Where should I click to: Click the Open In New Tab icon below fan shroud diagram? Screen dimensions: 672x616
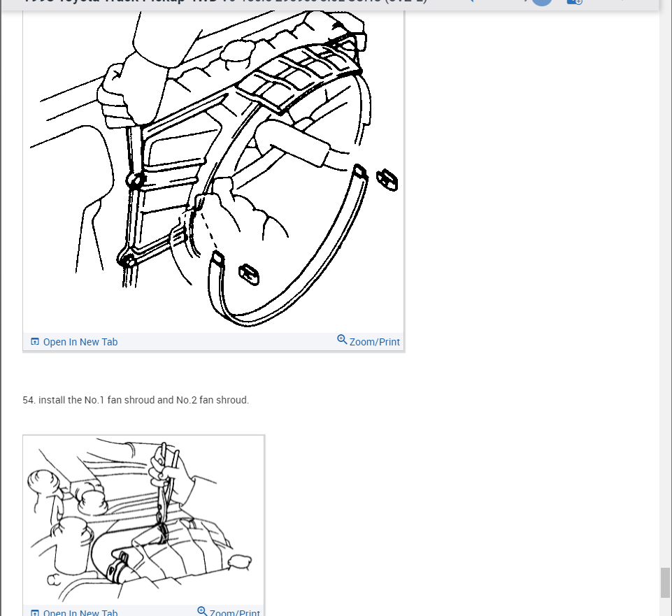(x=35, y=342)
